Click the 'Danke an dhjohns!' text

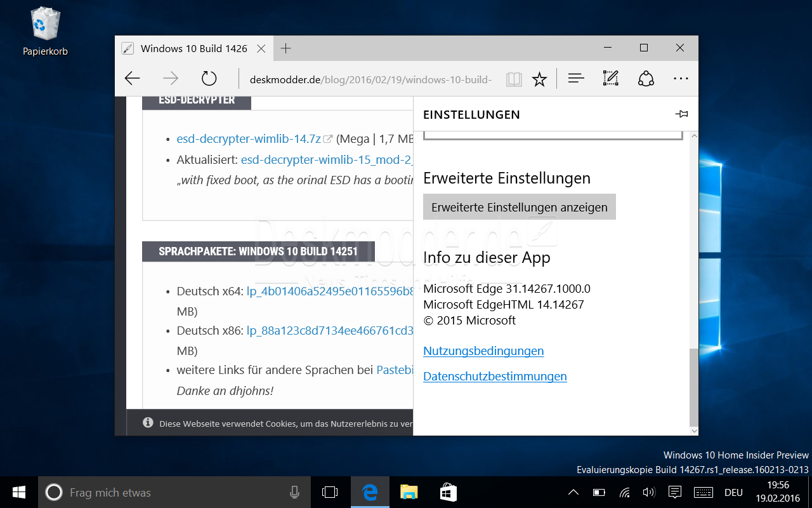point(225,391)
